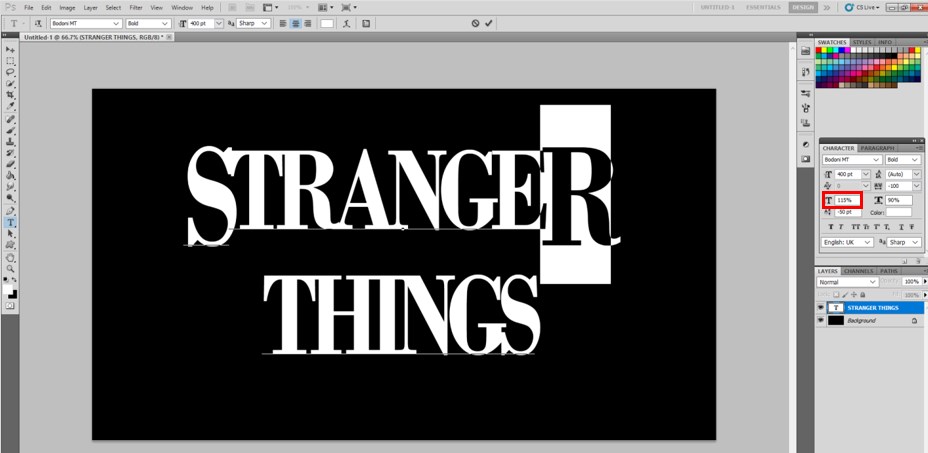The height and width of the screenshot is (453, 928).
Task: Select the Eyedropper tool
Action: [x=10, y=106]
